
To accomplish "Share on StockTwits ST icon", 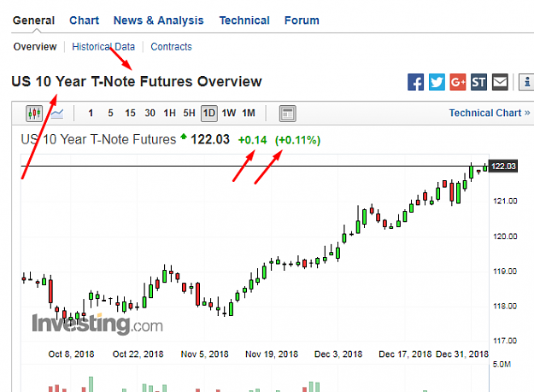I will coord(478,82).
